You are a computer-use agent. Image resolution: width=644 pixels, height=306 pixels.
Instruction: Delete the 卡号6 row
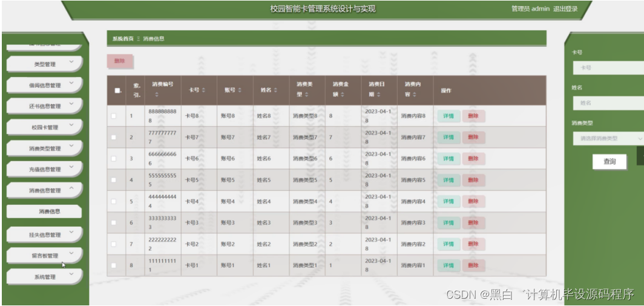tap(473, 159)
